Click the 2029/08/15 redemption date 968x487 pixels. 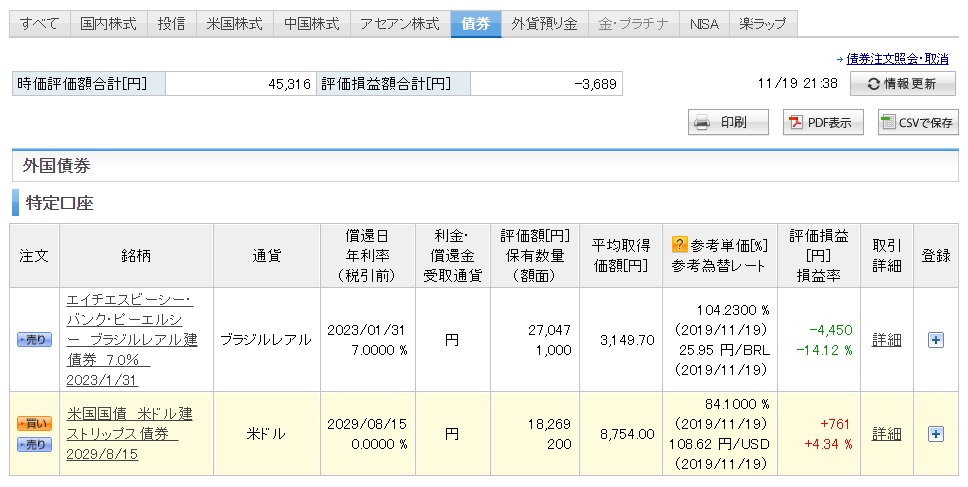(x=367, y=425)
